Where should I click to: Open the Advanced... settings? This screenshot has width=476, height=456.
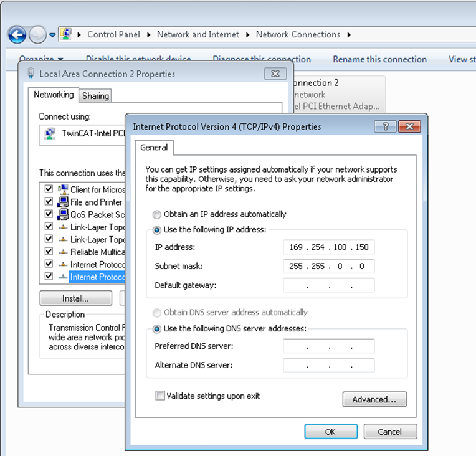point(374,399)
